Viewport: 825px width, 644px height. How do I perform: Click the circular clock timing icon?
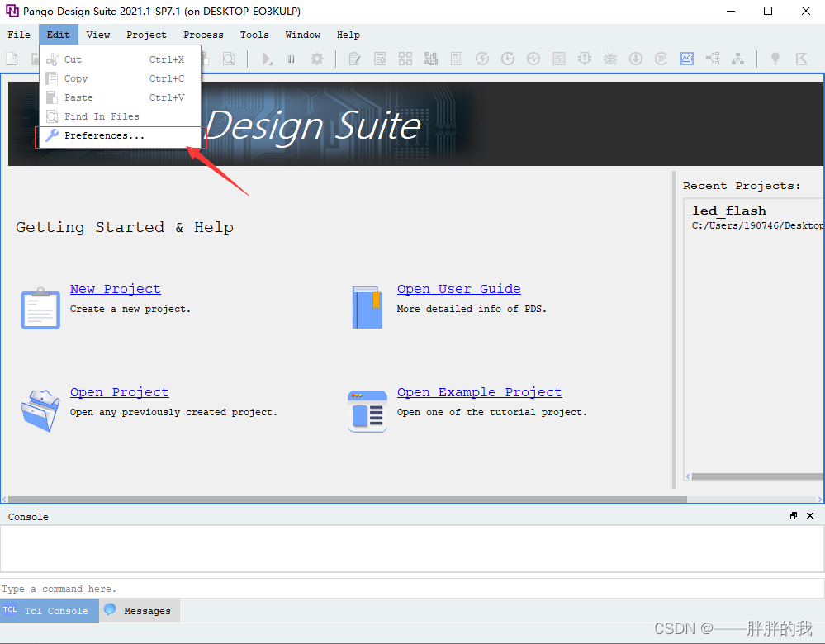pos(508,59)
